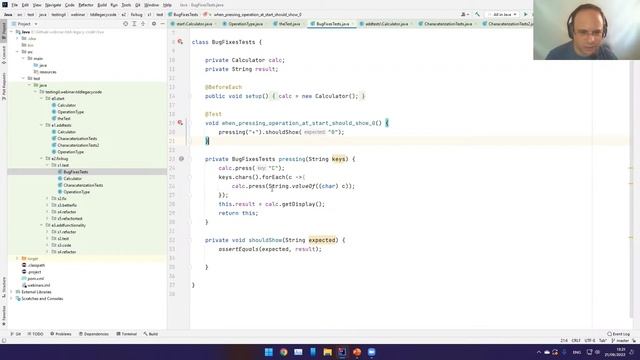Click the BugFixesTests breadcrumb in navigation bar
Viewport: 640px width, 360px height.
[186, 14]
